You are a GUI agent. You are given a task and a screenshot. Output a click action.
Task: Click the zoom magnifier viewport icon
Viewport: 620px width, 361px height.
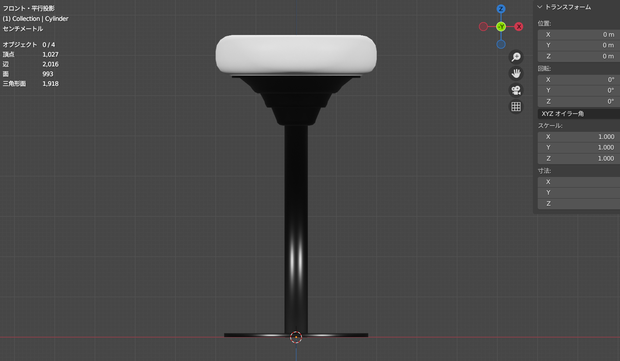(x=516, y=57)
